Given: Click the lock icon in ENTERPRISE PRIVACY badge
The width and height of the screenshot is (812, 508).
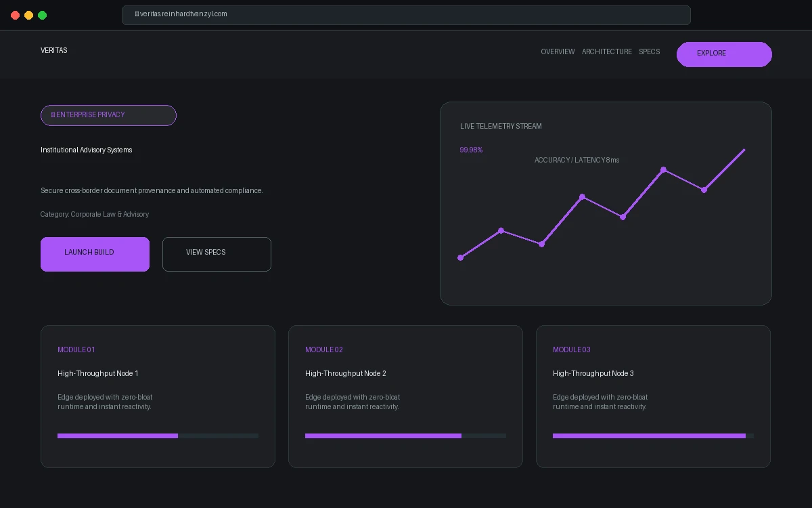Looking at the screenshot, I should pyautogui.click(x=53, y=115).
